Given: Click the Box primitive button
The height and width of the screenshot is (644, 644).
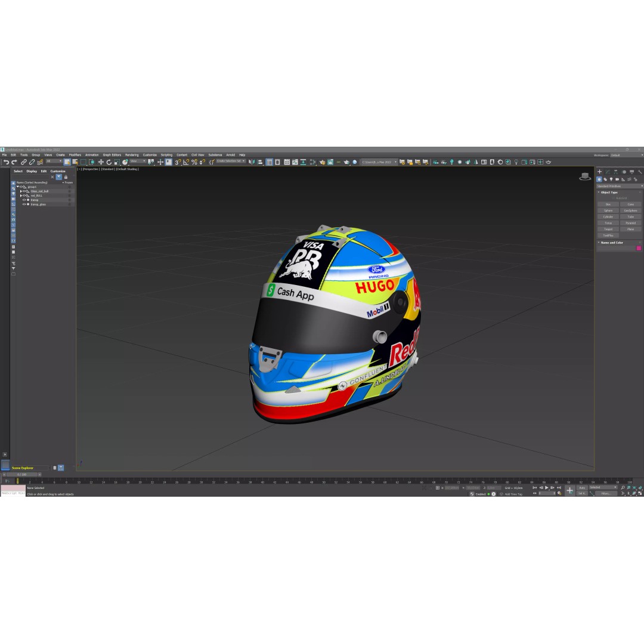Looking at the screenshot, I should (608, 204).
